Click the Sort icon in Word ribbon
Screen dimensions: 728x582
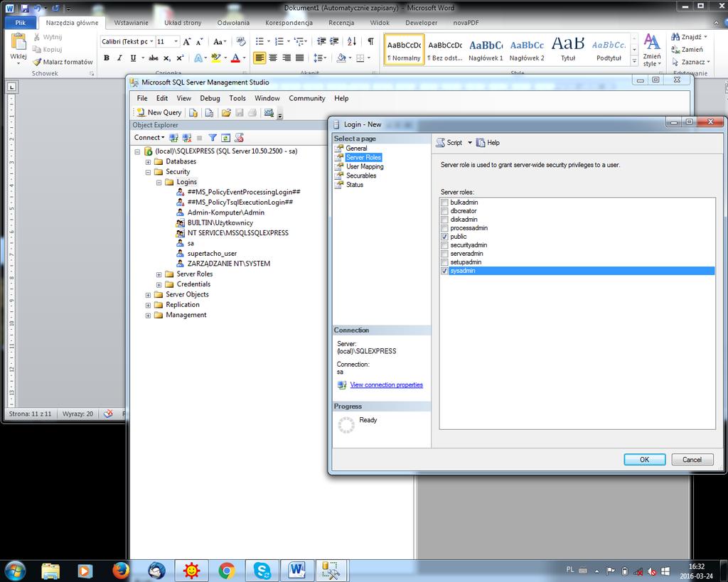[x=352, y=42]
